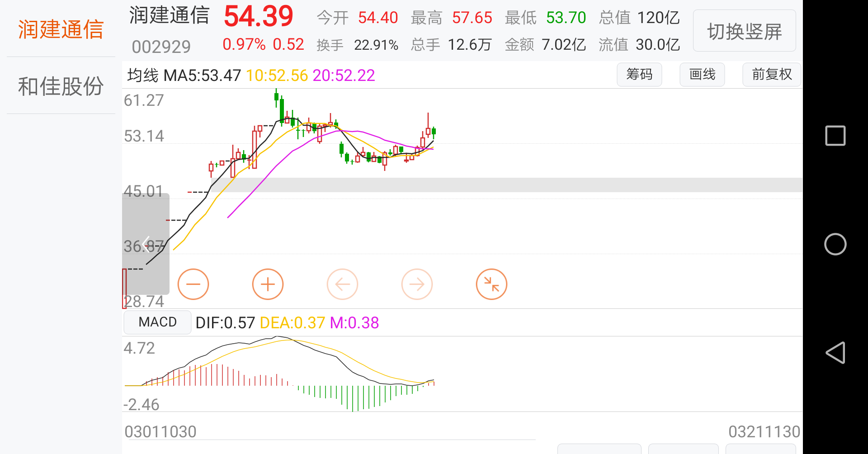Tap the grey horizontal price band
The width and height of the screenshot is (868, 454).
point(506,184)
